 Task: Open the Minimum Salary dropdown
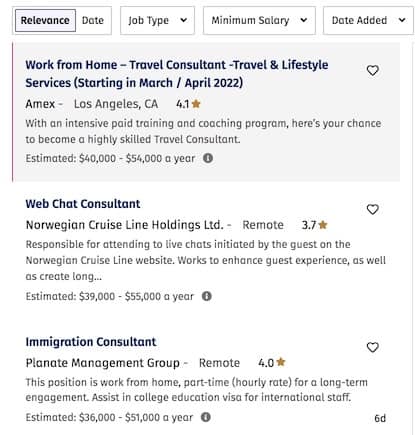point(259,20)
